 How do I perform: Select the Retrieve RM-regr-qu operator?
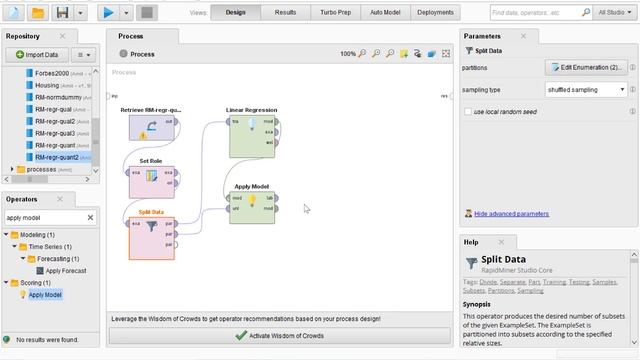(152, 128)
